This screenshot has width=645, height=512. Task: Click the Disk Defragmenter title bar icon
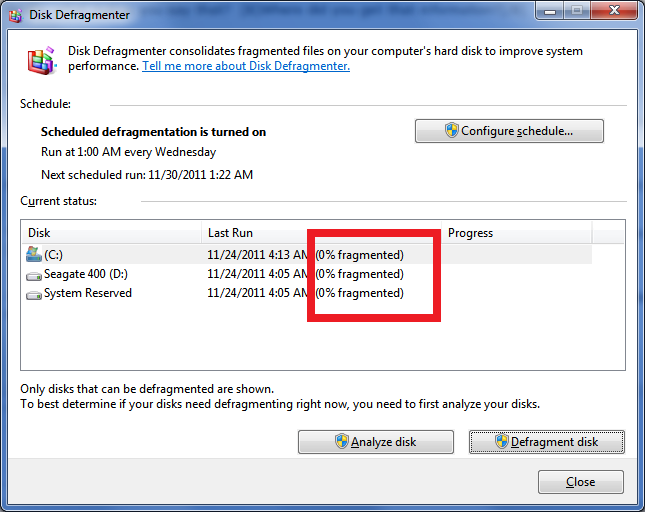point(15,15)
